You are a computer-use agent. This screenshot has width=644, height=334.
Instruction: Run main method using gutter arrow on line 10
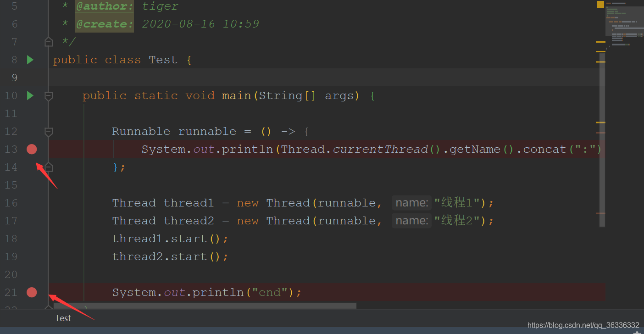pos(30,95)
